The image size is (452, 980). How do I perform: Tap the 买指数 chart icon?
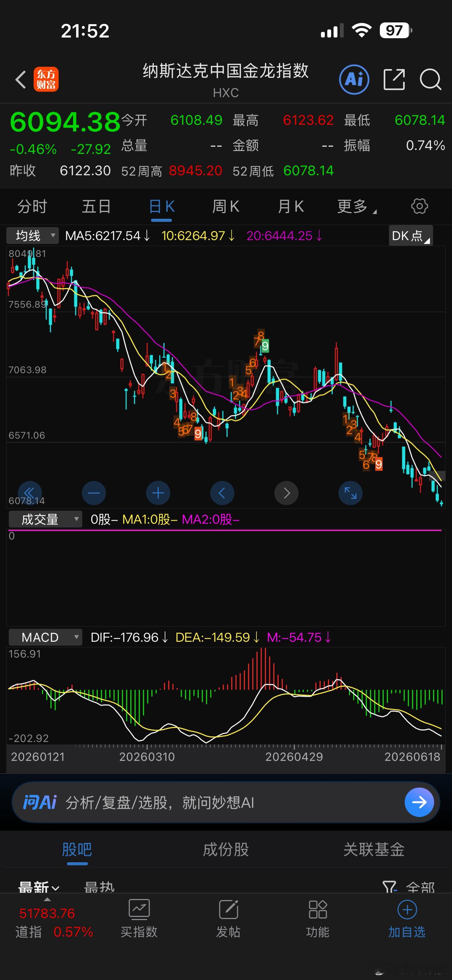[139, 910]
